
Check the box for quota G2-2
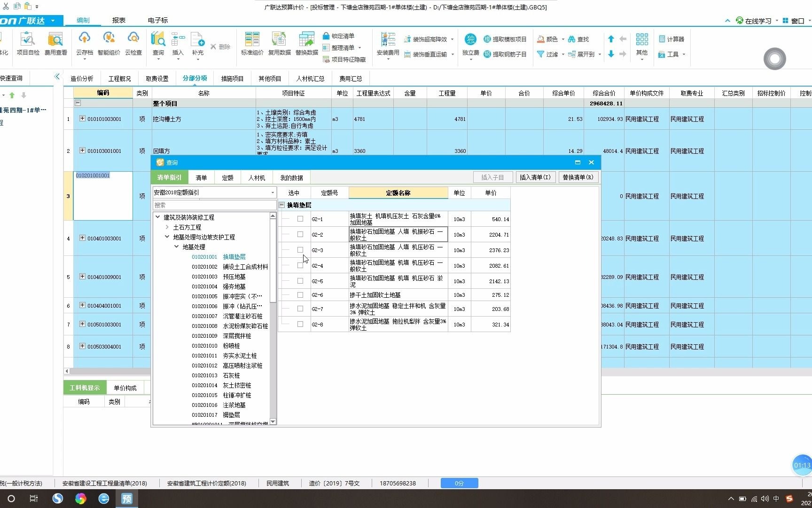[x=300, y=234]
